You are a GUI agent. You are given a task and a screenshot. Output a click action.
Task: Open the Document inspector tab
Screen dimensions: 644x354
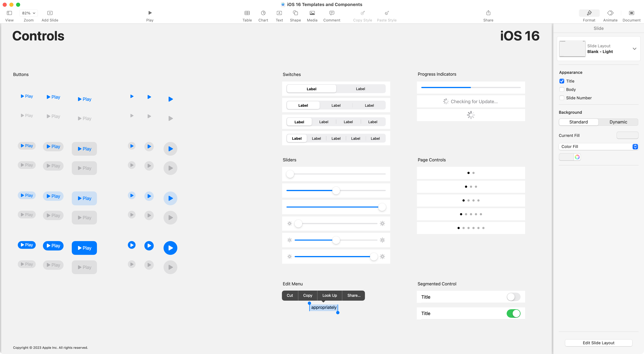[x=631, y=13]
